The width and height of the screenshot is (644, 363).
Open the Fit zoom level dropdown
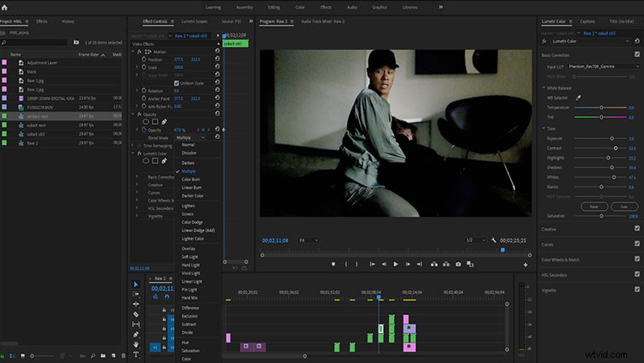point(309,240)
